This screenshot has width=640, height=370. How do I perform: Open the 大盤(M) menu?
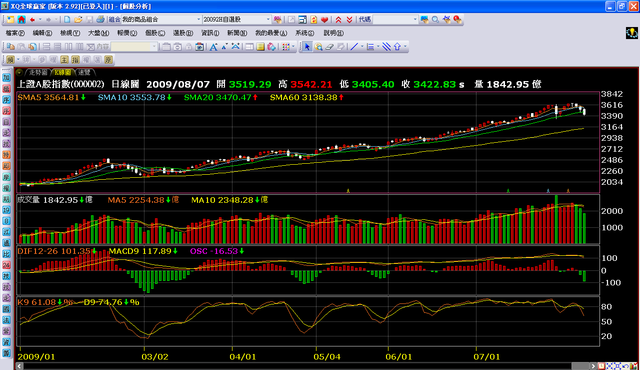tap(98, 33)
